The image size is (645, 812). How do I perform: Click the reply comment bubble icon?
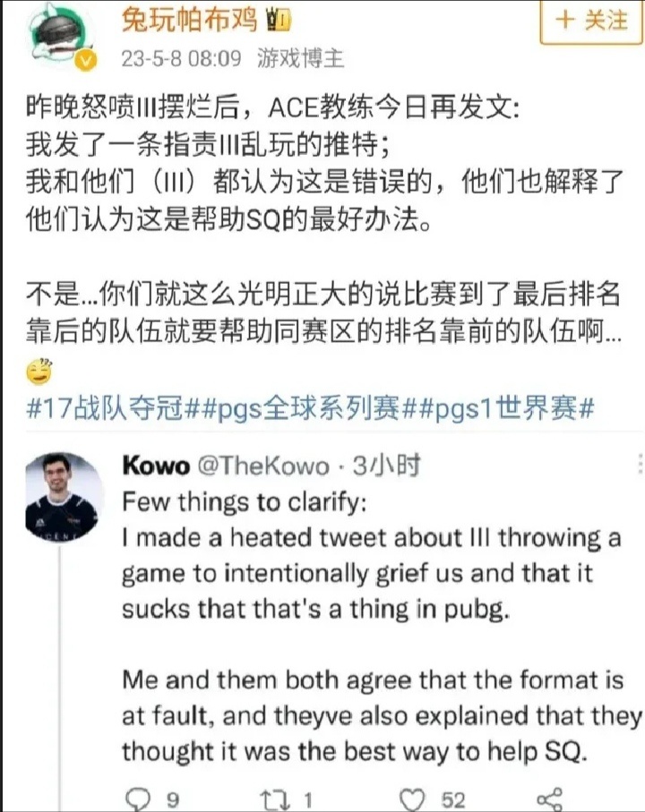(139, 799)
